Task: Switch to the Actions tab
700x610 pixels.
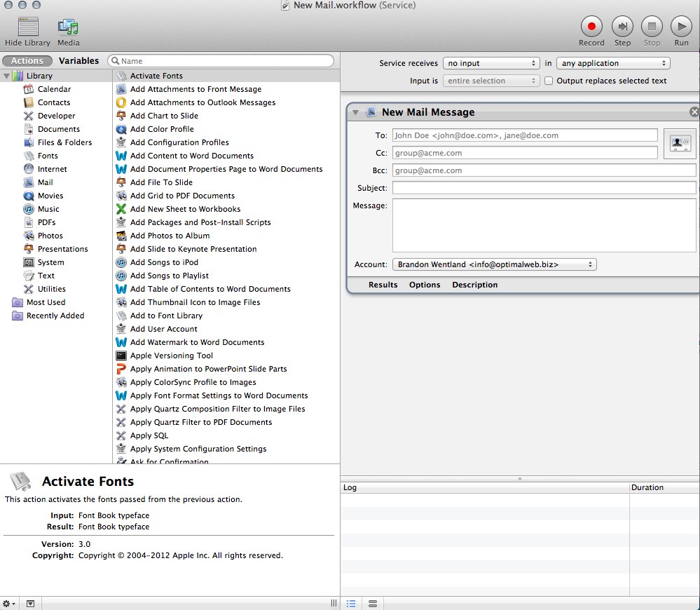Action: coord(27,61)
